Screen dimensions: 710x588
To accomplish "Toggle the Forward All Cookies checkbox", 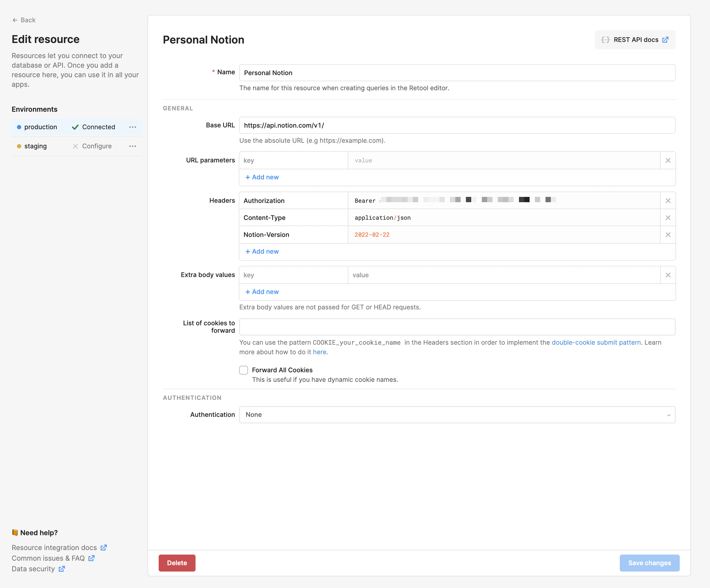I will 244,370.
